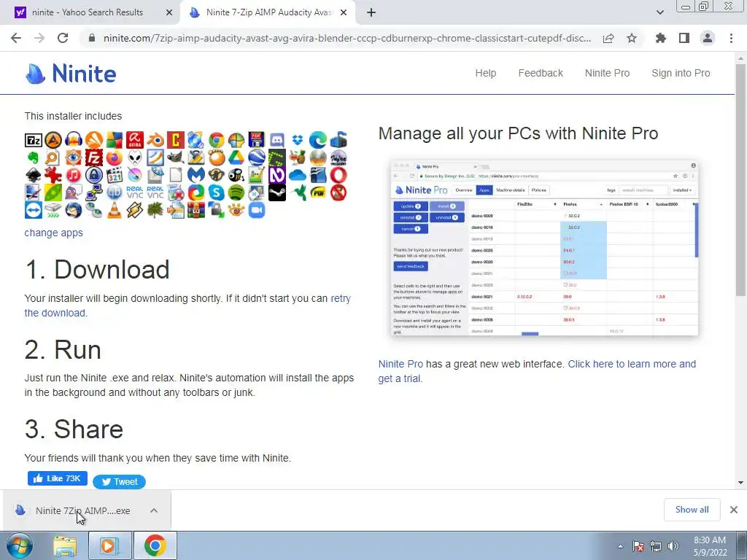This screenshot has width=747, height=560.
Task: Click the ninite.com address bar
Action: click(x=347, y=38)
